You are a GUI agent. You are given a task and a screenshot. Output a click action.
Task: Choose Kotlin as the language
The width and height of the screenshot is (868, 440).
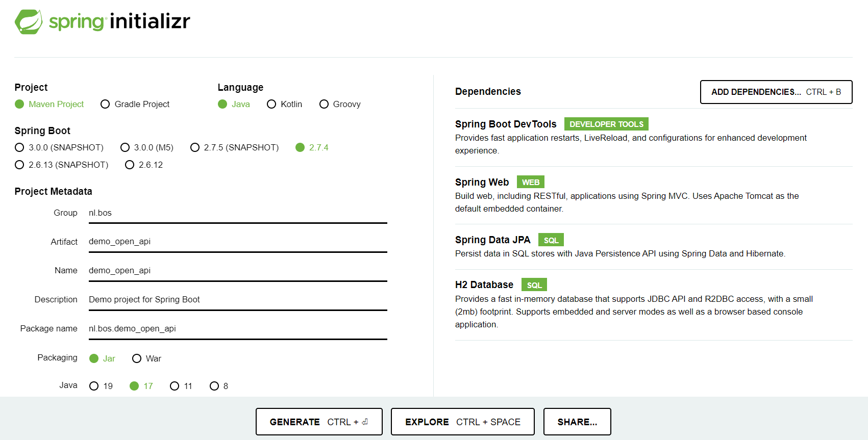click(271, 105)
